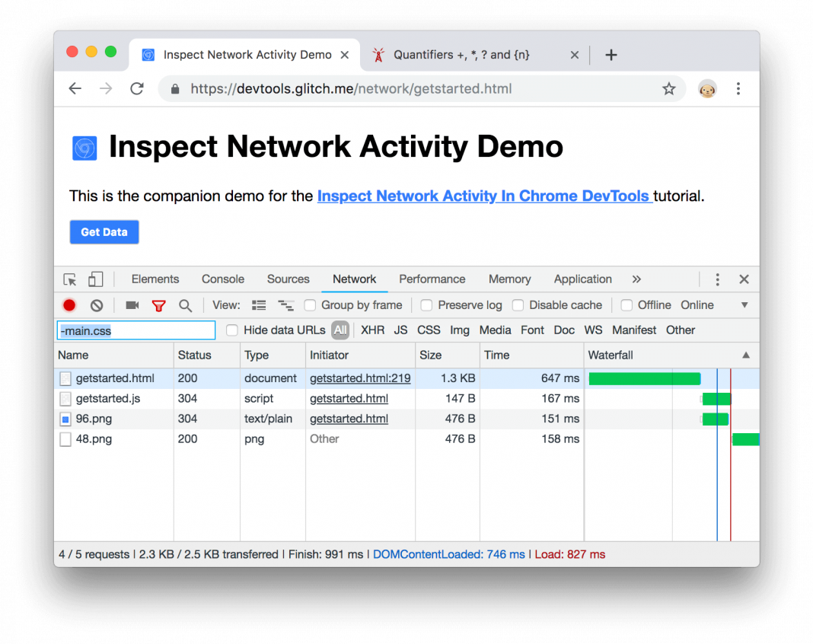Enable the screenshot capture camera icon
Screen dimensions: 813x644
click(x=132, y=304)
